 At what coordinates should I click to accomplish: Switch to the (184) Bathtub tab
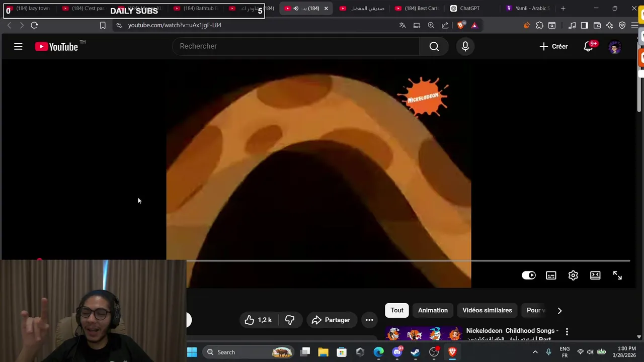[x=195, y=8]
